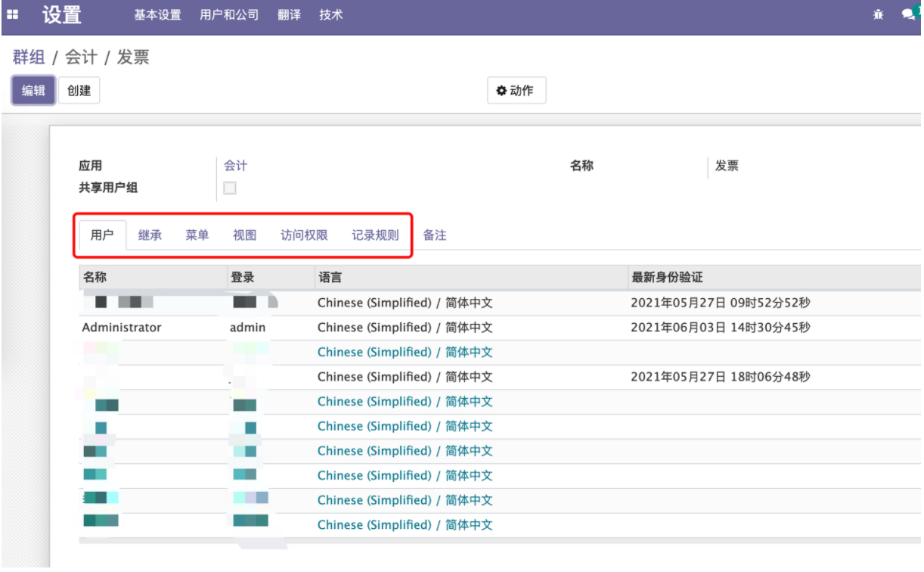Open the apps grid menu icon
924x572 pixels.
pyautogui.click(x=12, y=14)
